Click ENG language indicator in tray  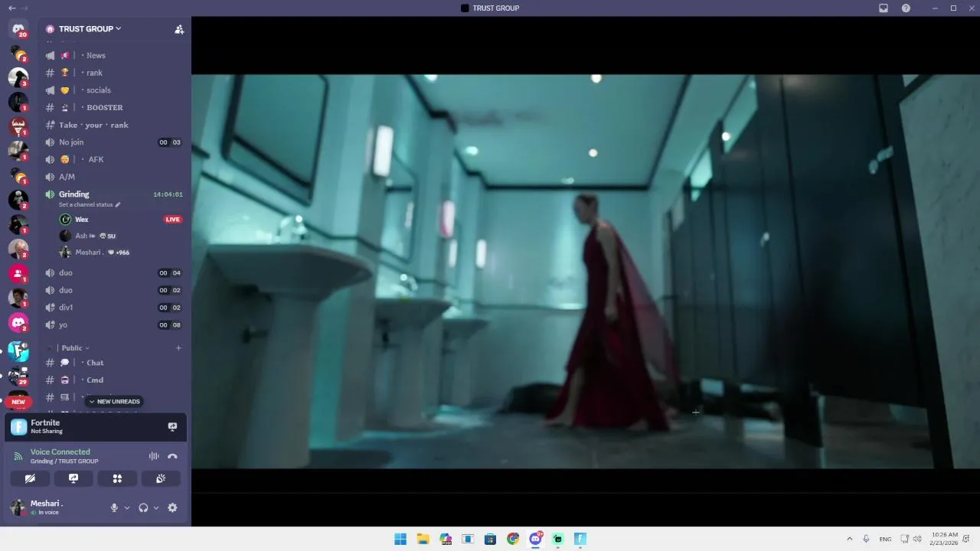click(x=885, y=539)
